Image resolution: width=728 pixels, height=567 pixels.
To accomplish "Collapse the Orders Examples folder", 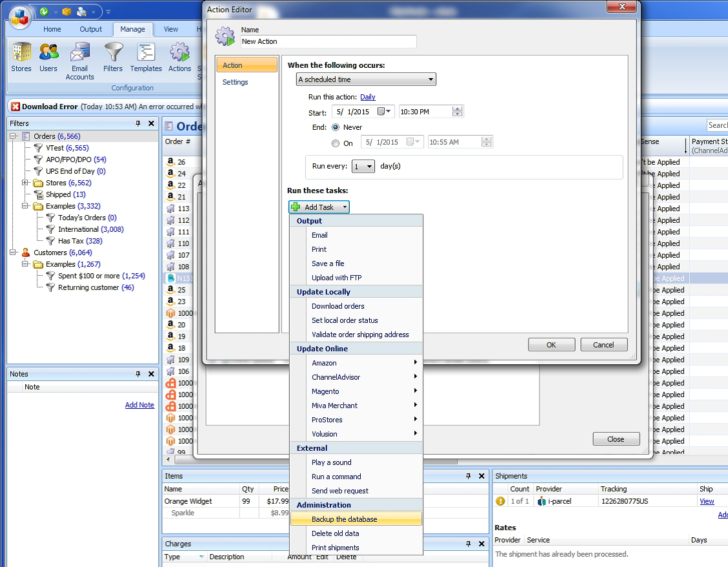I will pyautogui.click(x=26, y=206).
